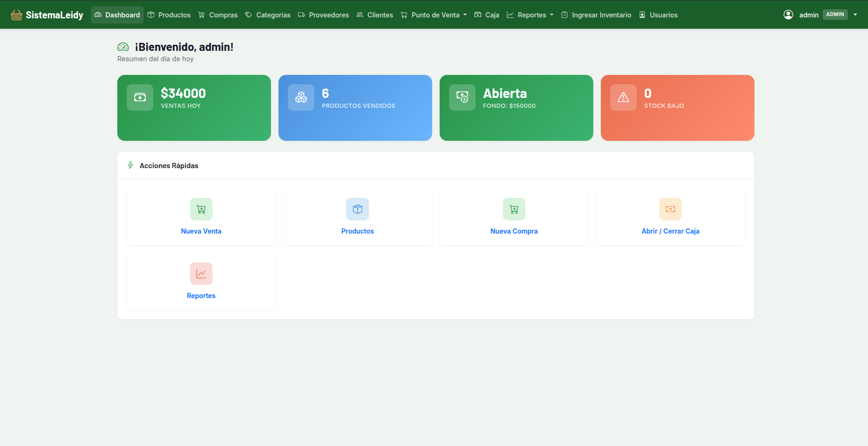Click the Caja cash icon in navbar
Viewport: 868px width, 446px height.
tap(478, 15)
